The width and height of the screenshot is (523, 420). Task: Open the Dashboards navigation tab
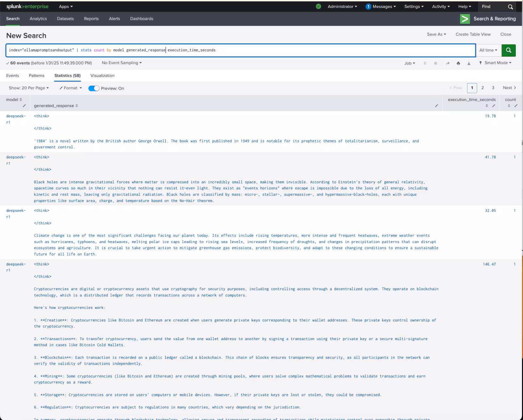click(x=142, y=19)
